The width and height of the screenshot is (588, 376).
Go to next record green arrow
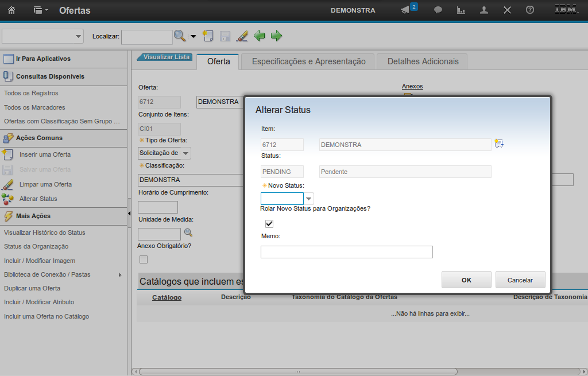[277, 36]
